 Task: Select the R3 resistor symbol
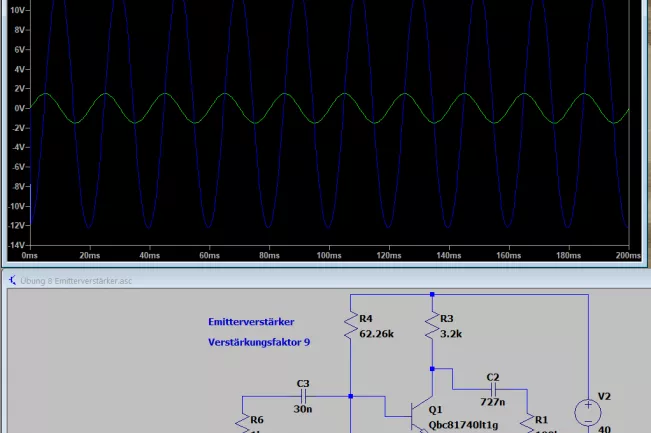pos(432,326)
